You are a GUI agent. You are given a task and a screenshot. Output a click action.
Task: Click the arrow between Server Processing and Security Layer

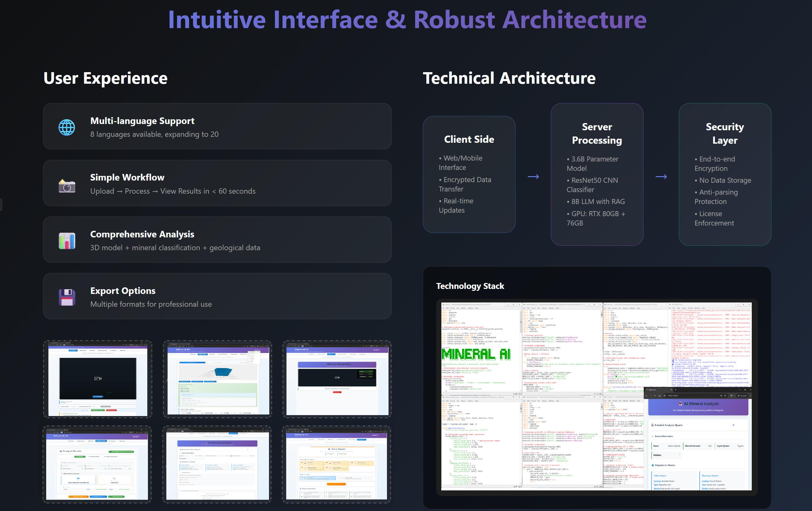tap(661, 176)
